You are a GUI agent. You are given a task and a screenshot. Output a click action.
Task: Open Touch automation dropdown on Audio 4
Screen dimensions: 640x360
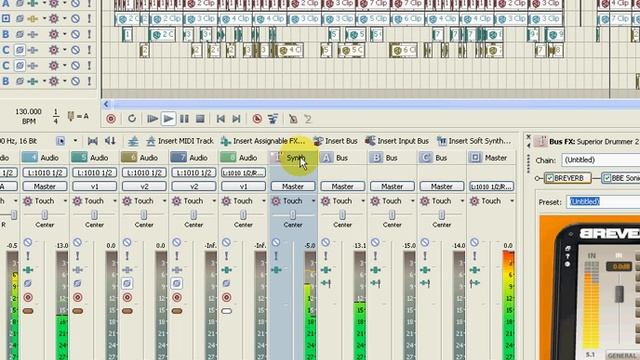click(65, 201)
